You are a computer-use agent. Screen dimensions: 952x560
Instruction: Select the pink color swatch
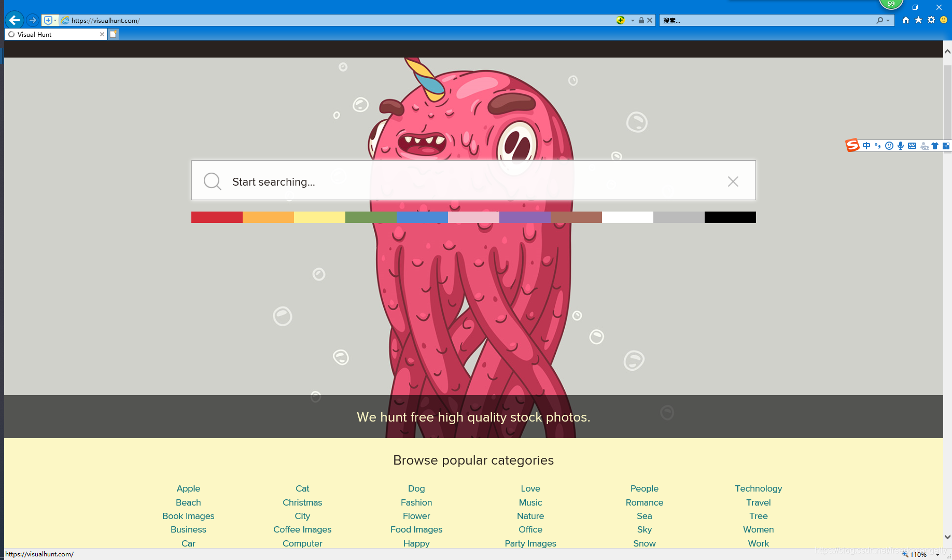coord(473,217)
